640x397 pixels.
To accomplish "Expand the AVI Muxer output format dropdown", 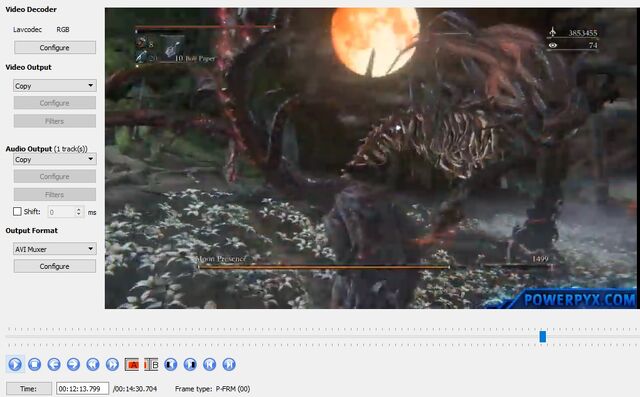I will (x=55, y=249).
